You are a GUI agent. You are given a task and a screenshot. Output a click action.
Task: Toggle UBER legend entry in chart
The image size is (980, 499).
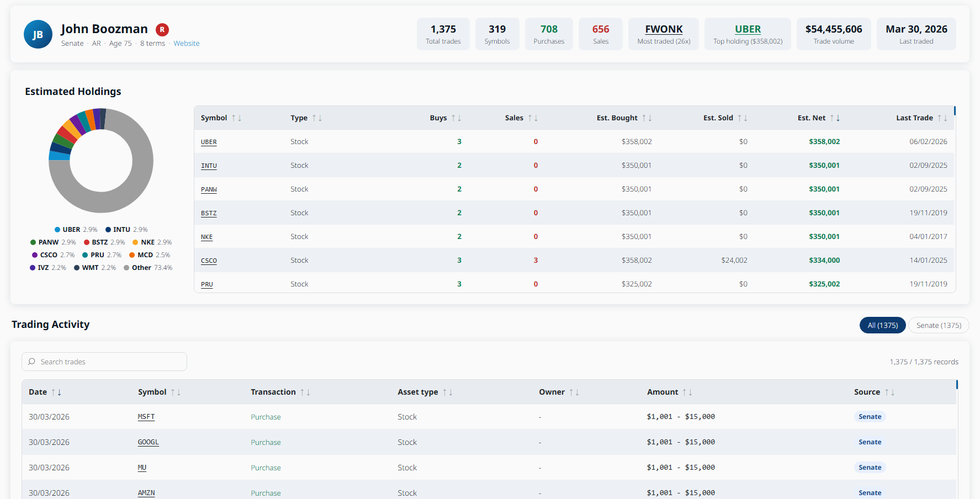click(x=76, y=230)
